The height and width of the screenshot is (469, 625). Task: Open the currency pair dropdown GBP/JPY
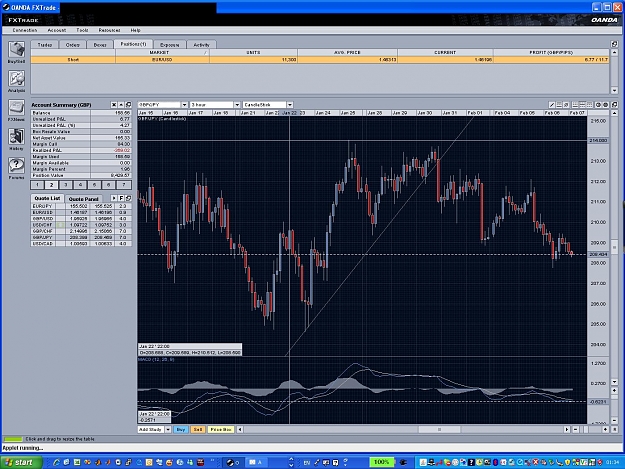(x=185, y=105)
